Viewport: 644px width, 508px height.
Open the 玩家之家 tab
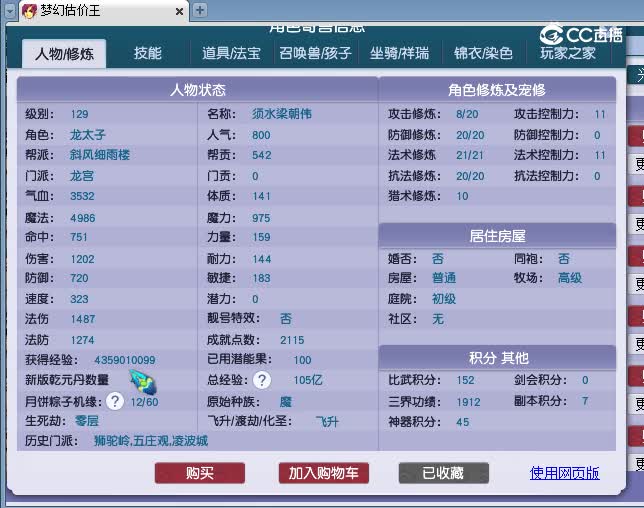point(568,53)
